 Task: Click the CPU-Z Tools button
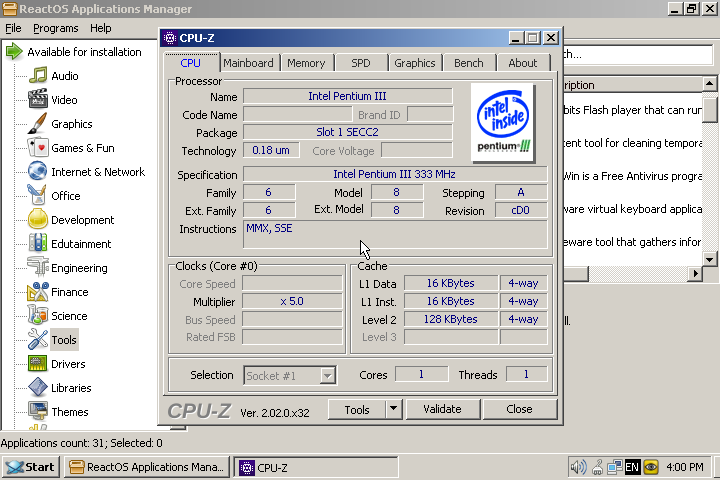357,409
